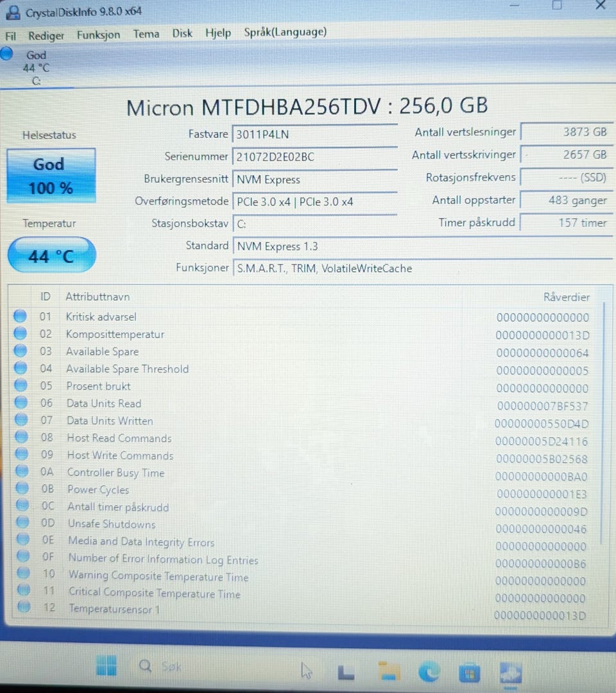
Task: Click the Brukergrensesnitt field NVM Express
Action: tap(314, 179)
